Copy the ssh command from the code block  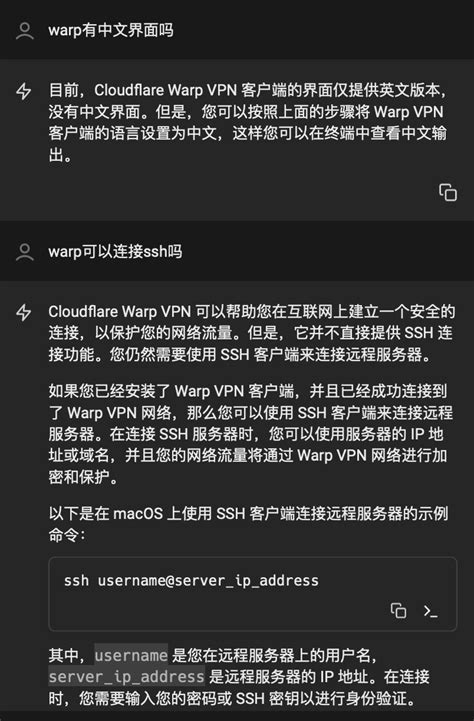click(x=398, y=611)
